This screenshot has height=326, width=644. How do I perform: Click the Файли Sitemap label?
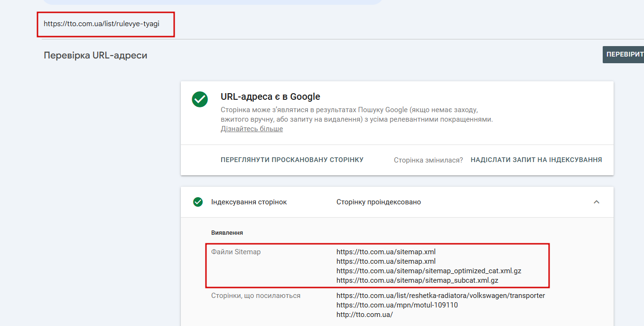point(236,252)
